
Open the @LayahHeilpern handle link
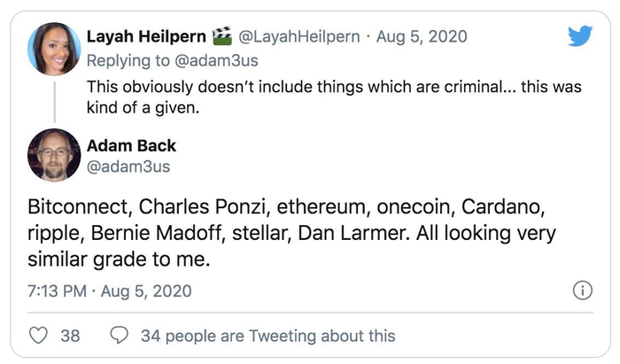coord(300,36)
